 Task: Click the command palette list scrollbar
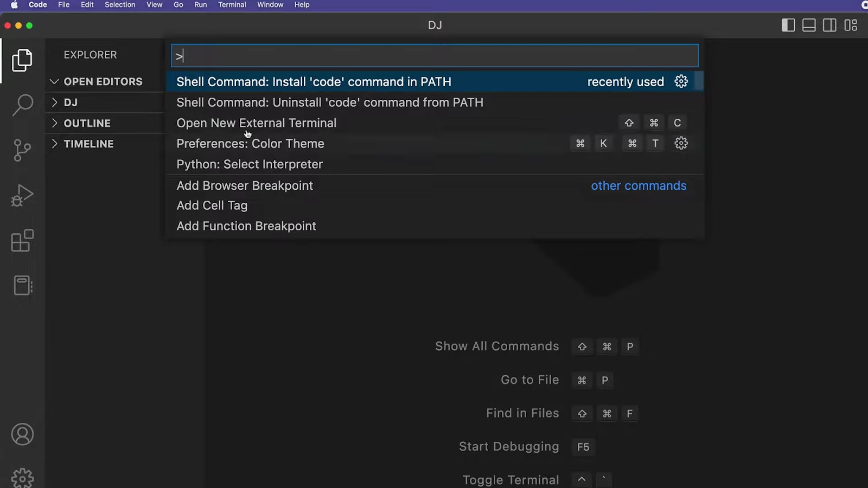coord(699,81)
